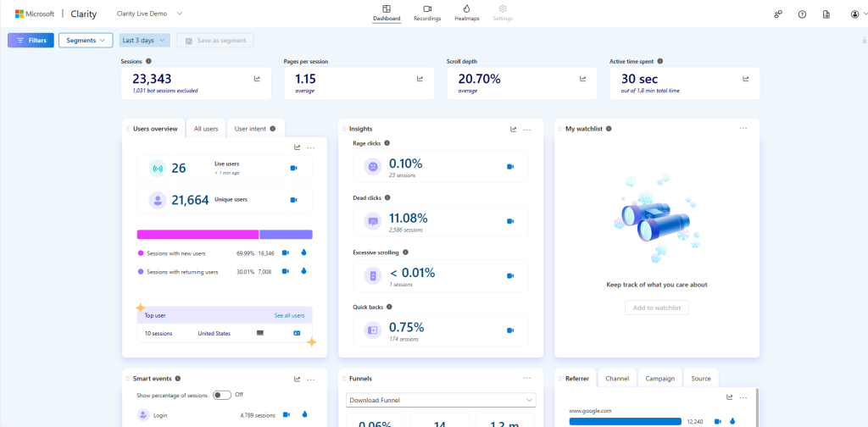The image size is (868, 427).
Task: Switch to the Channel tab
Action: (x=618, y=379)
